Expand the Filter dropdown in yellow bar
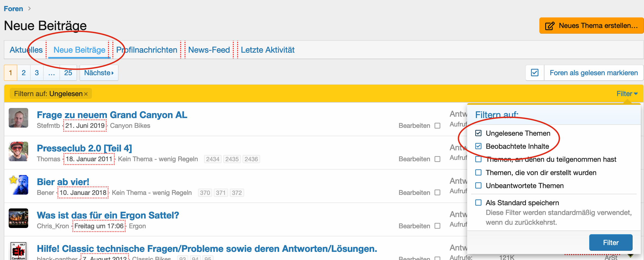Image resolution: width=644 pixels, height=260 pixels. click(x=627, y=94)
